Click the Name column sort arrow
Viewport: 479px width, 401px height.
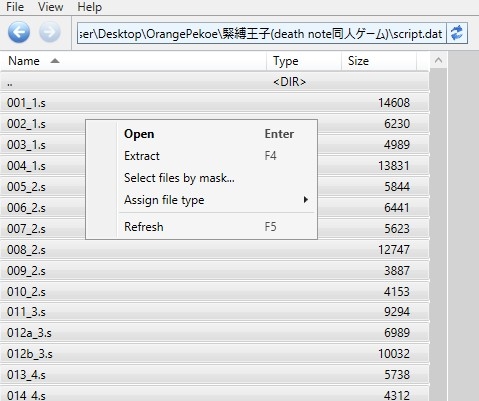click(x=55, y=61)
